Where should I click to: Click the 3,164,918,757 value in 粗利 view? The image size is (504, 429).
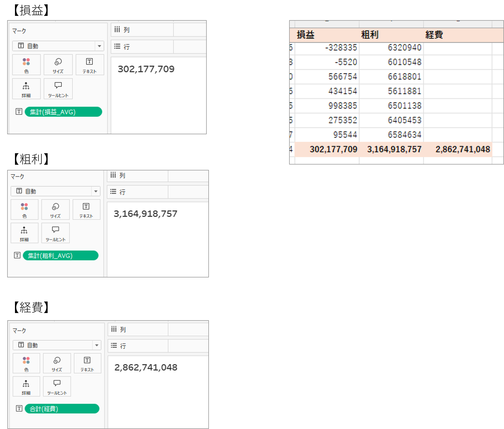(145, 214)
